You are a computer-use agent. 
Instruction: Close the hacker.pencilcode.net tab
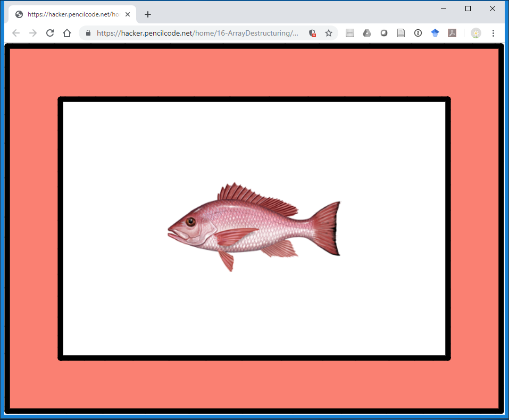128,14
